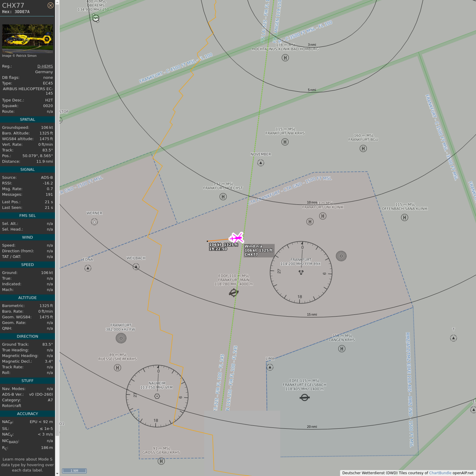Click the sidebar scrollbar down arrow

57,473
